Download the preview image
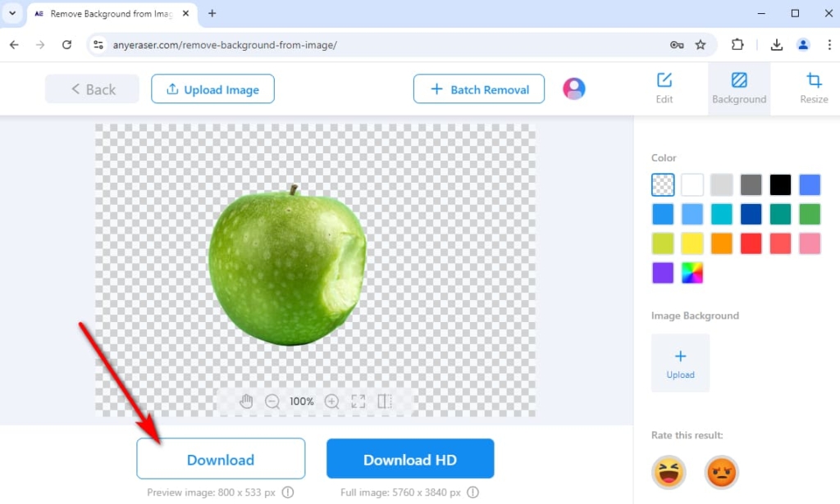Image resolution: width=840 pixels, height=504 pixels. coord(220,458)
